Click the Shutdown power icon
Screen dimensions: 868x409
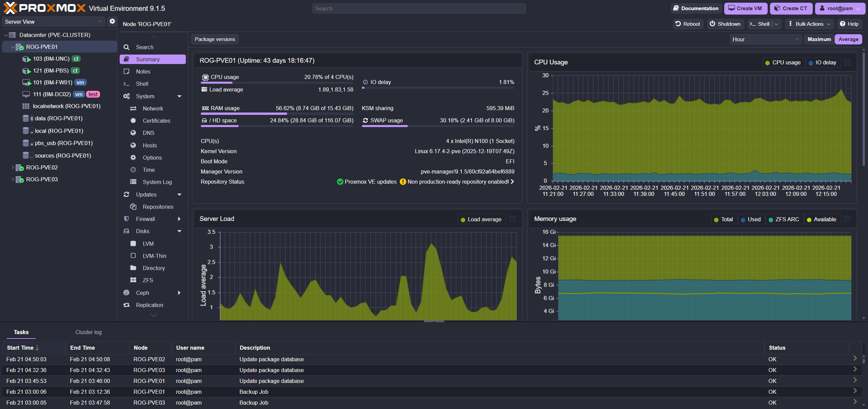pyautogui.click(x=712, y=24)
